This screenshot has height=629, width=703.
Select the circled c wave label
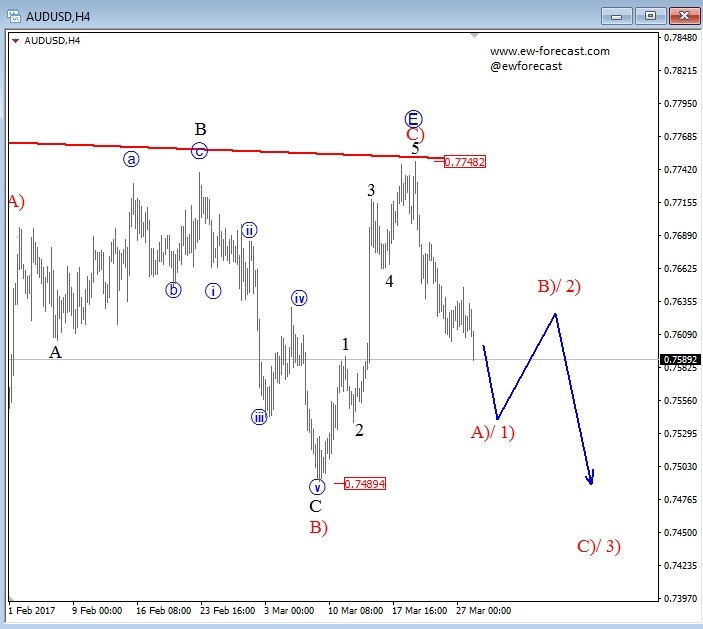coord(200,151)
